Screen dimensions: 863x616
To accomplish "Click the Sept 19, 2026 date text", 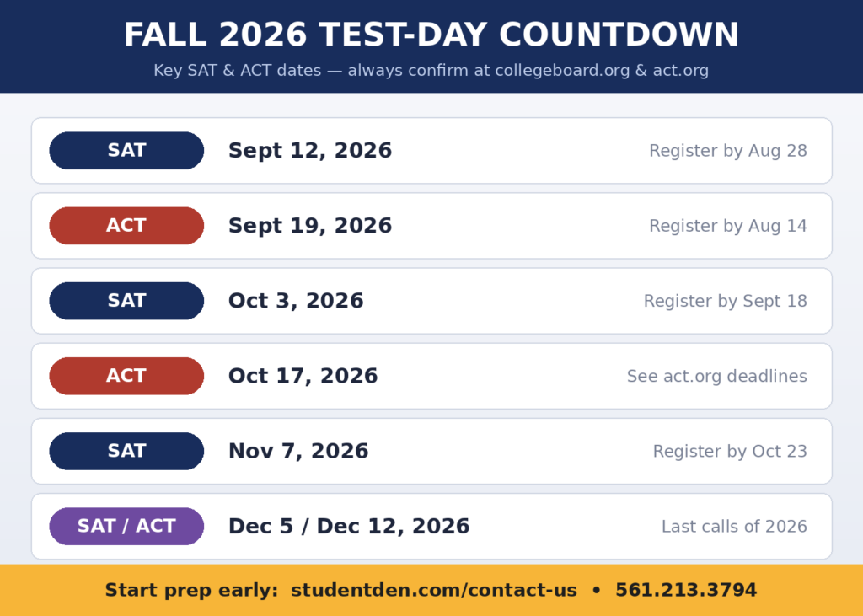I will 310,226.
